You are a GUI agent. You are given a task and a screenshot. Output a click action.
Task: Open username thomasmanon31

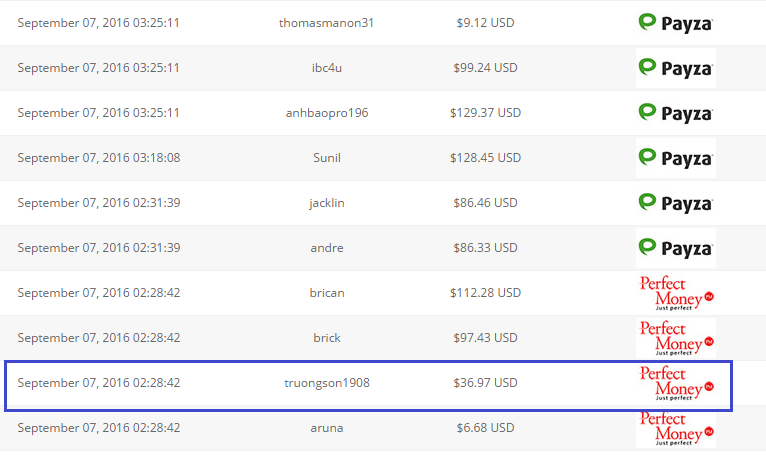[x=327, y=23]
